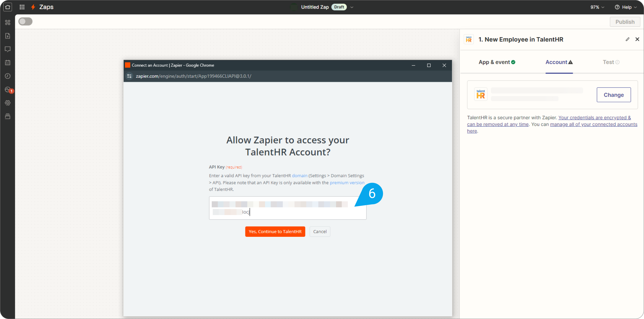644x319 pixels.
Task: Click the popup window's orange favicon
Action: [128, 65]
